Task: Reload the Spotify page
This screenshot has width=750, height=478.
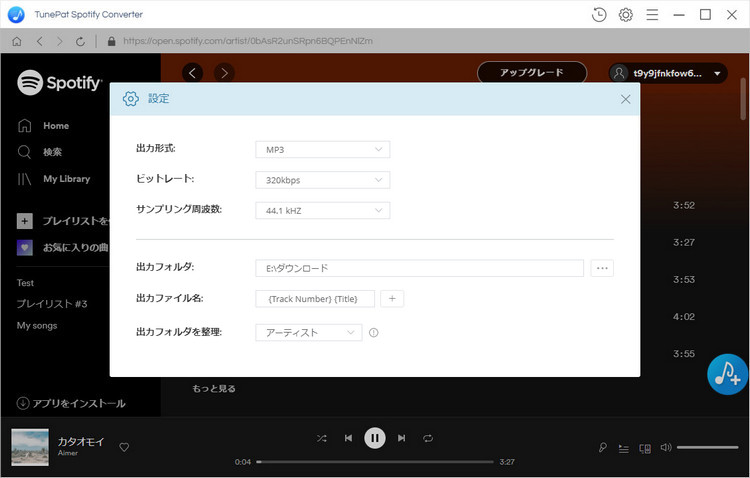Action: 80,42
